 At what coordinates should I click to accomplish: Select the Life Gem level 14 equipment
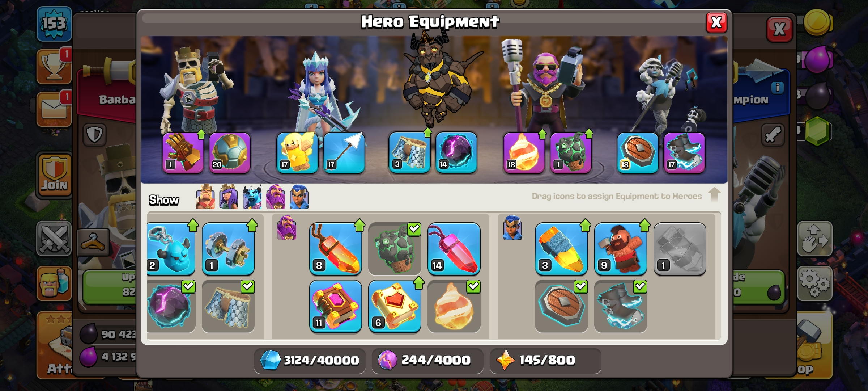(x=454, y=249)
